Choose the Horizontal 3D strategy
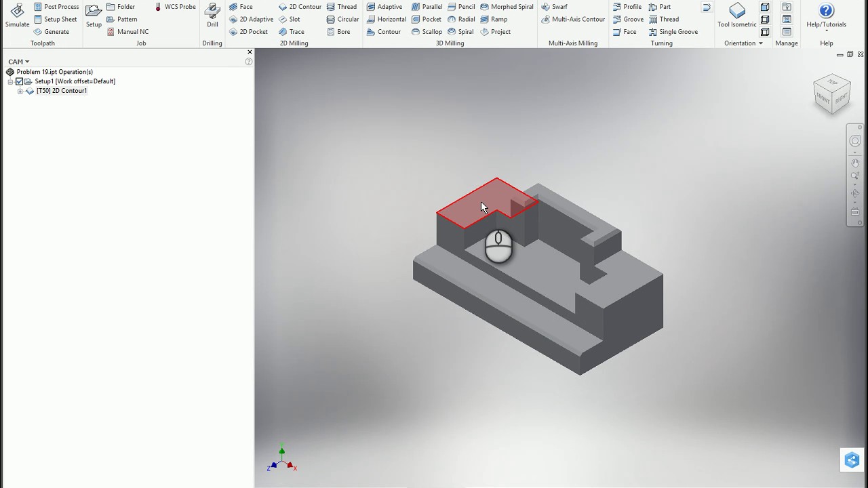 (x=387, y=19)
